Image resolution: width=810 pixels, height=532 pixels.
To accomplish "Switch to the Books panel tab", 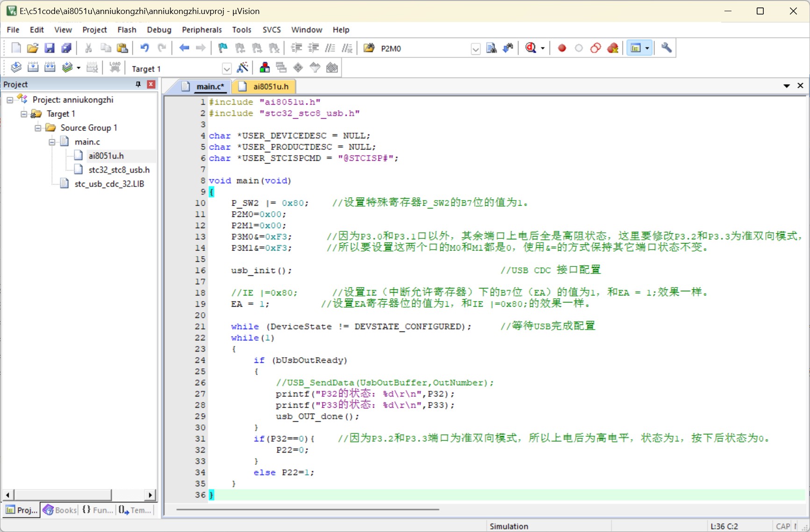I will 60,510.
